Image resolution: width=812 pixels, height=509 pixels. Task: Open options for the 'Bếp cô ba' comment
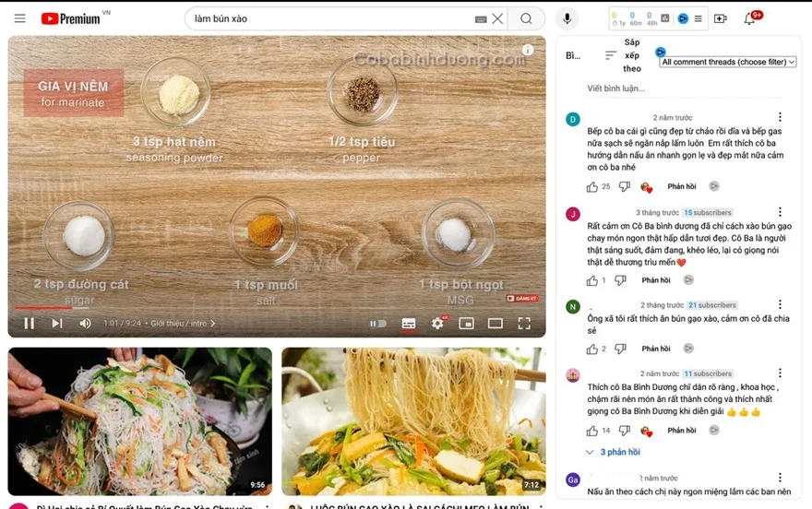780,117
